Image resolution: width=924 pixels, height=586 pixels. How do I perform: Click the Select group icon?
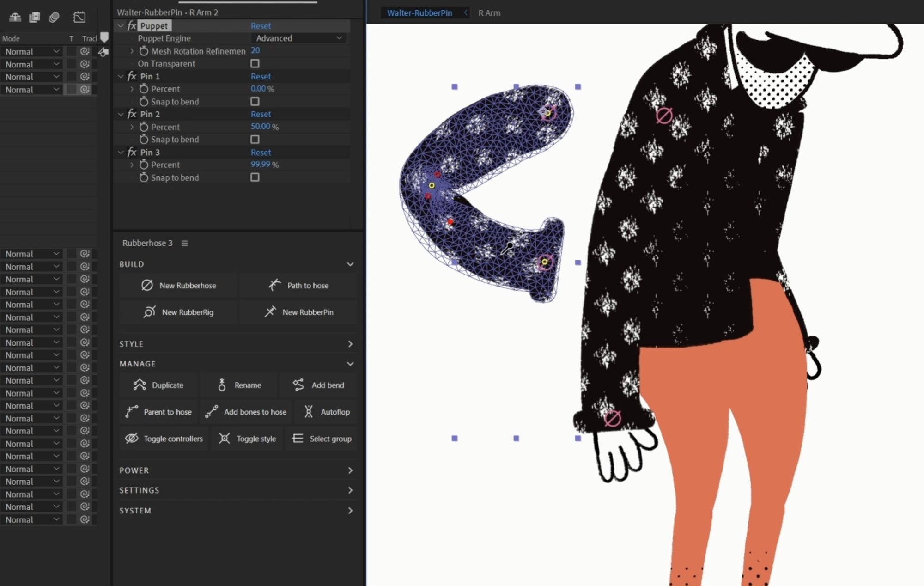click(x=298, y=439)
